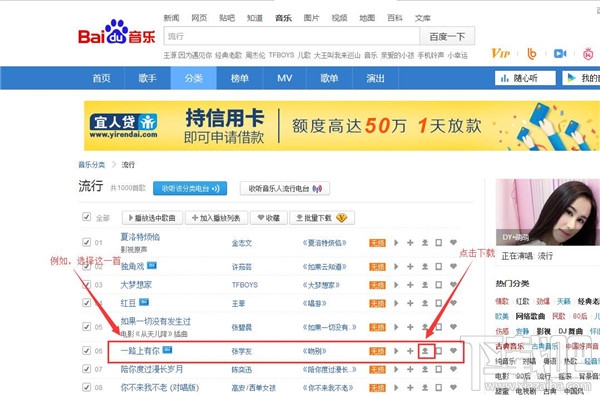Add 大梦想家 to playlist with plus icon
Image resolution: width=600 pixels, height=396 pixels.
tap(410, 285)
